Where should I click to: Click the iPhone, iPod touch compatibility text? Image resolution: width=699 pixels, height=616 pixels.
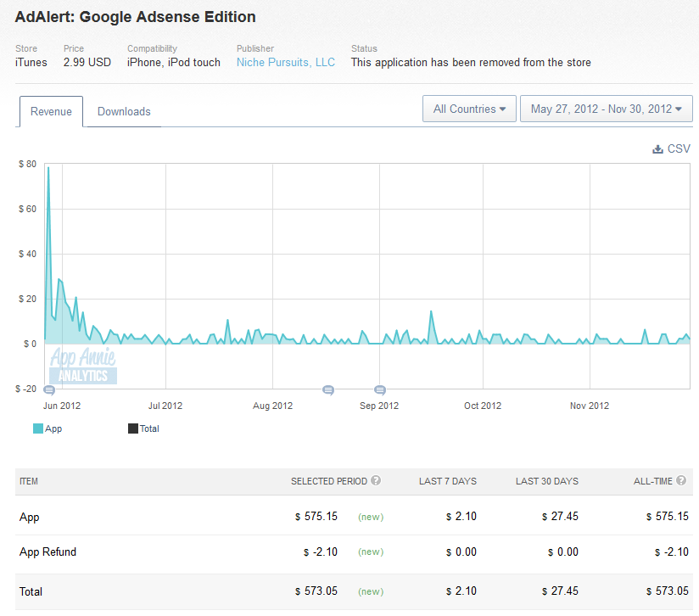pos(174,63)
